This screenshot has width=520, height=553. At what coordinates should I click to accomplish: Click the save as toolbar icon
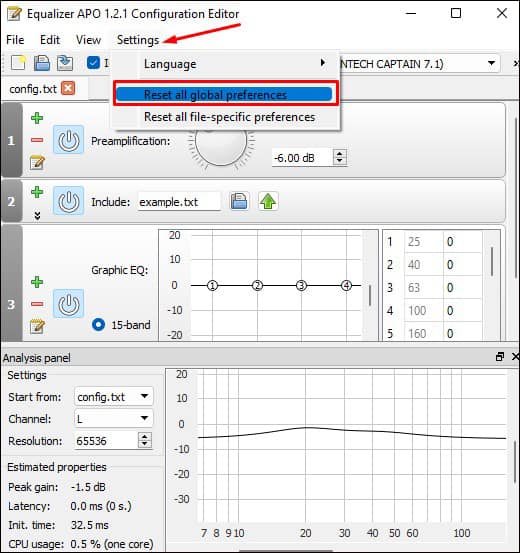tap(65, 63)
